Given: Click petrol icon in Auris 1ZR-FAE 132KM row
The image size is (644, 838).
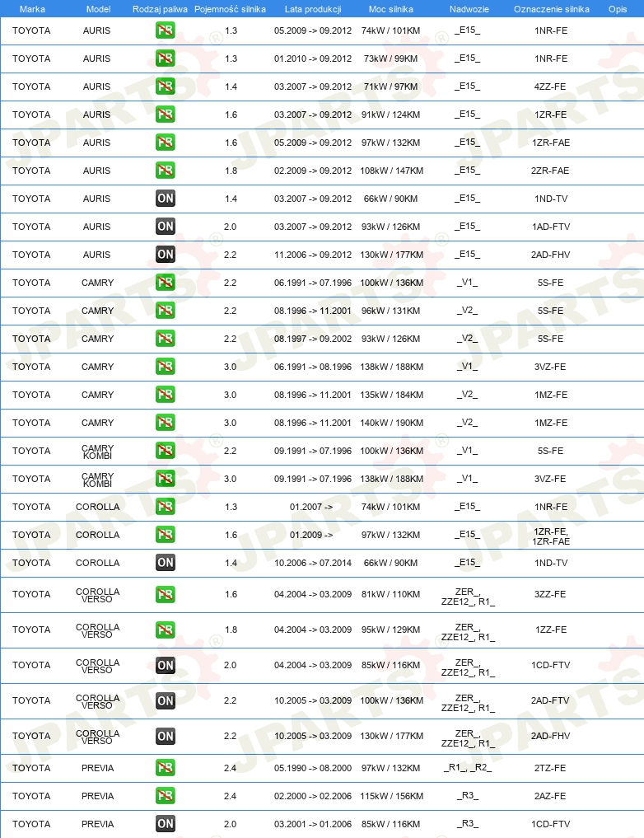Looking at the screenshot, I should 165,143.
